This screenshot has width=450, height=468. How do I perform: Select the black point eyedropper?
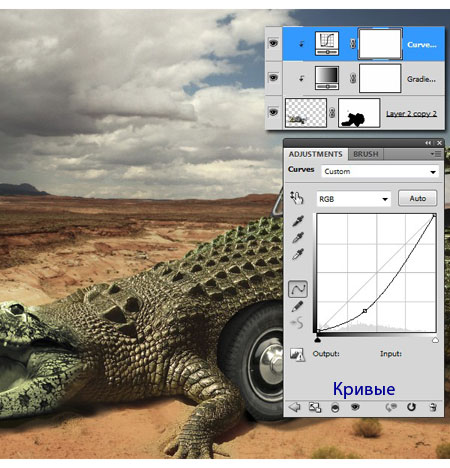(298, 221)
